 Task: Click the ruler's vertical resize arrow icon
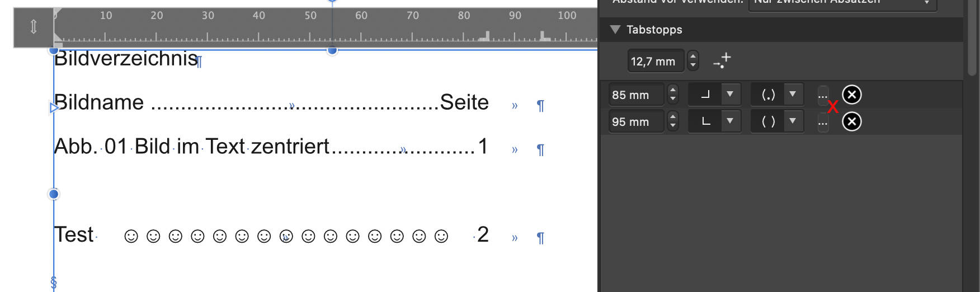click(34, 26)
